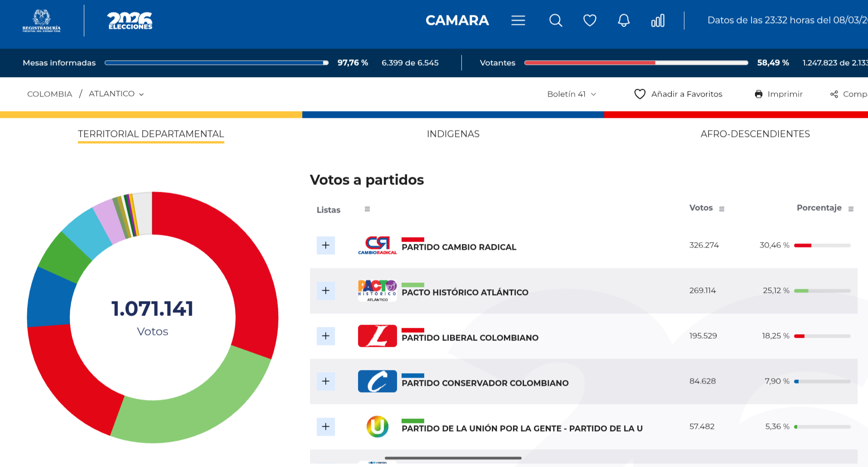Image resolution: width=868 pixels, height=467 pixels.
Task: Click the Votos a partidos heading
Action: [367, 180]
